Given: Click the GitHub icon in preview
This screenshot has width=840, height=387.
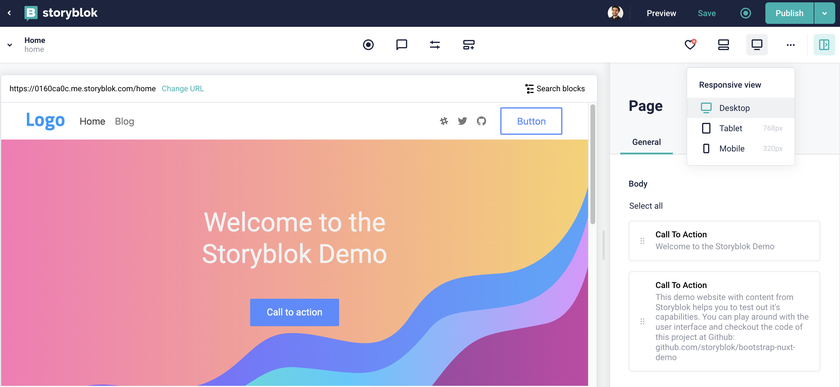Looking at the screenshot, I should click(x=481, y=121).
